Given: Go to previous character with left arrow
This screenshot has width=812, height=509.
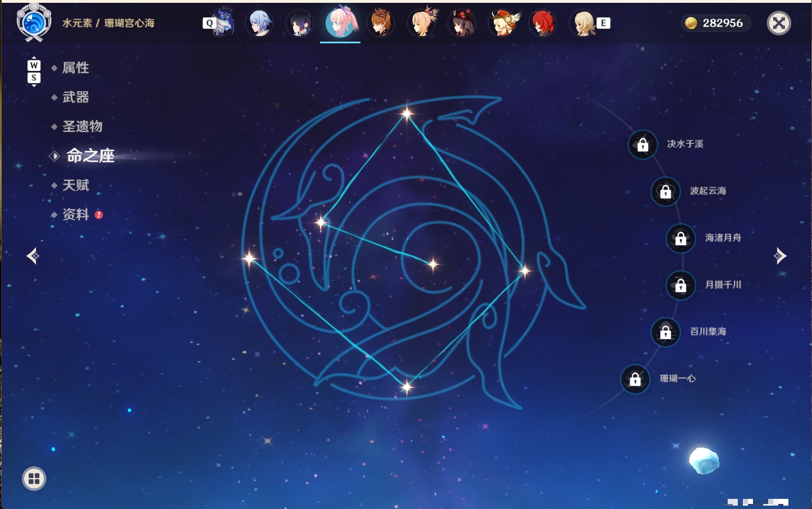Looking at the screenshot, I should (33, 256).
